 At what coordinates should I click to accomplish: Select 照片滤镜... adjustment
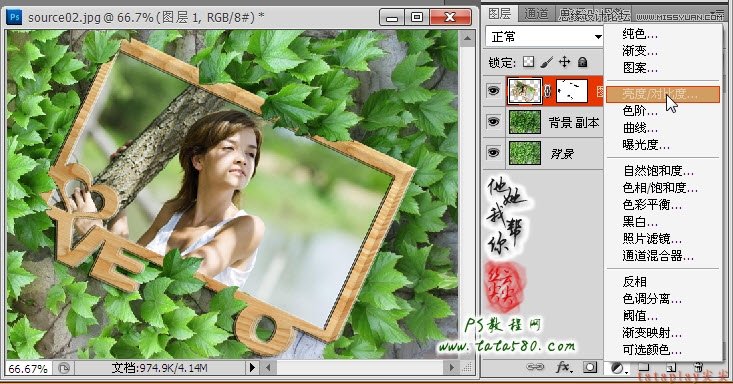pos(652,239)
